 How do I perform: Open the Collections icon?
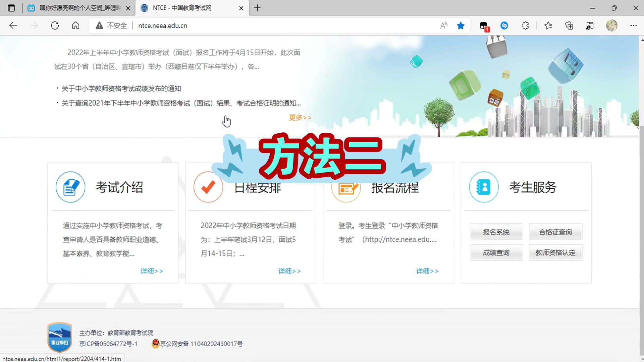click(x=569, y=25)
